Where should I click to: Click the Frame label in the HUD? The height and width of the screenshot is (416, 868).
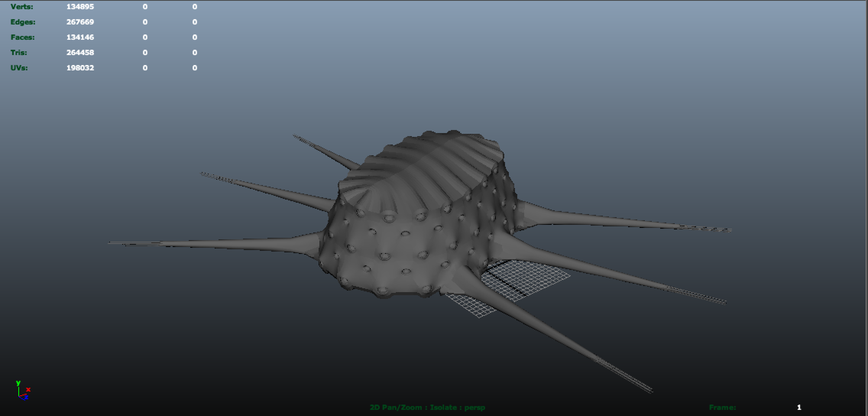click(x=722, y=408)
